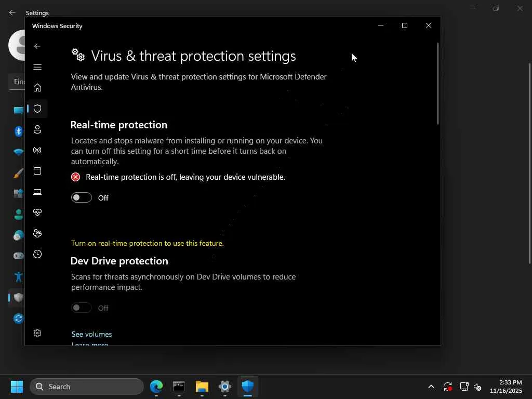This screenshot has width=532, height=399.
Task: Open Device security laptop icon
Action: [x=37, y=192]
